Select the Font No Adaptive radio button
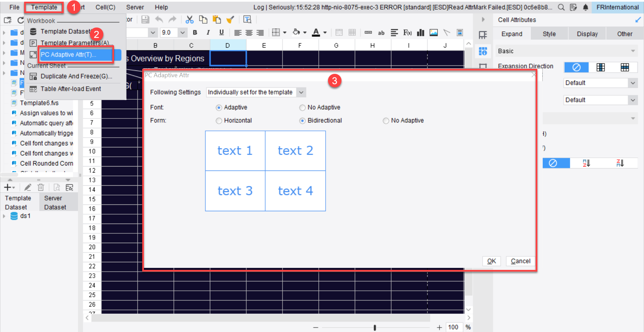This screenshot has height=332, width=644. click(x=302, y=107)
